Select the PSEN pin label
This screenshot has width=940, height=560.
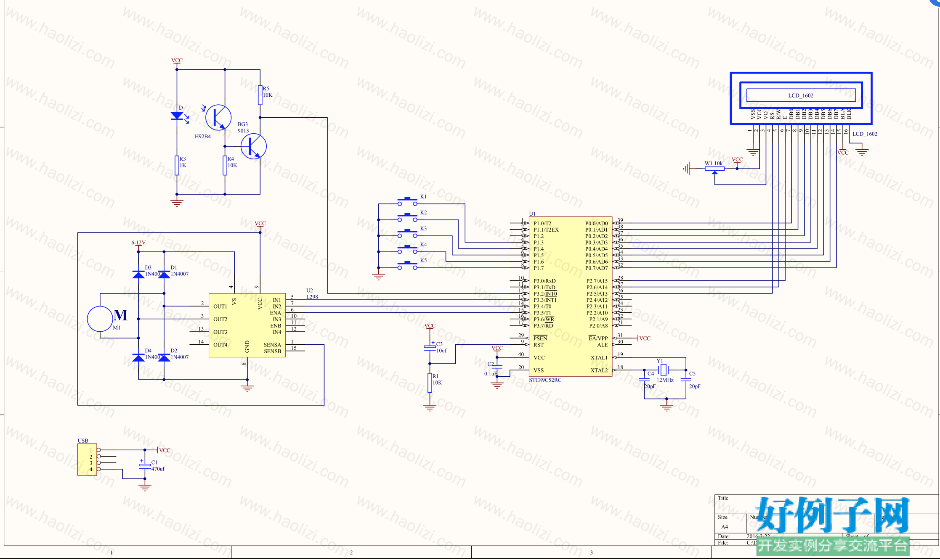tap(540, 338)
